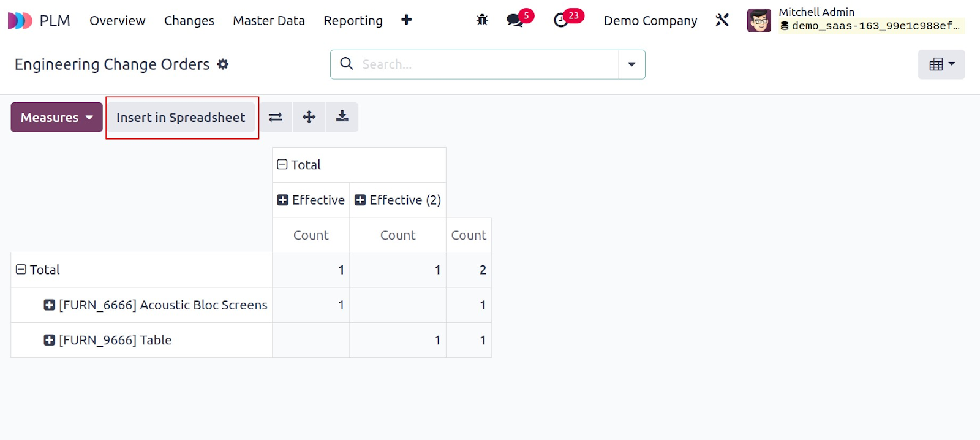Click the Insert in Spreadsheet button
The height and width of the screenshot is (440, 980).
coord(181,117)
